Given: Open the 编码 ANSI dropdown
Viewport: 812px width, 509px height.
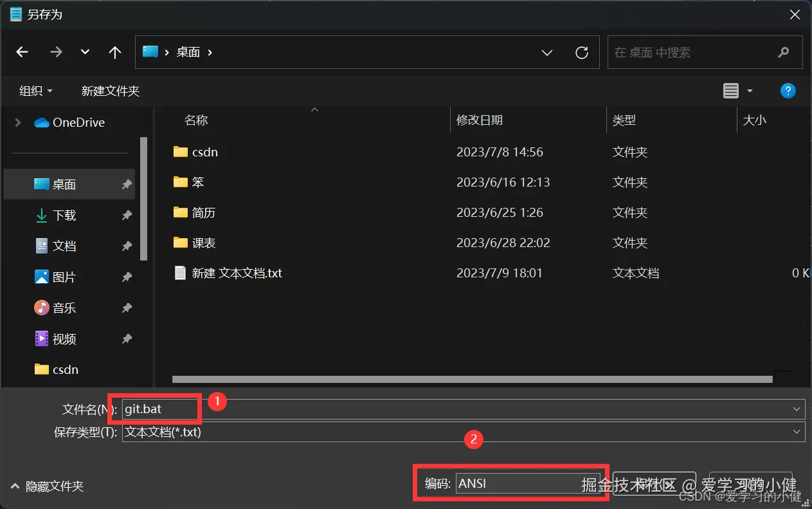Looking at the screenshot, I should coord(527,483).
